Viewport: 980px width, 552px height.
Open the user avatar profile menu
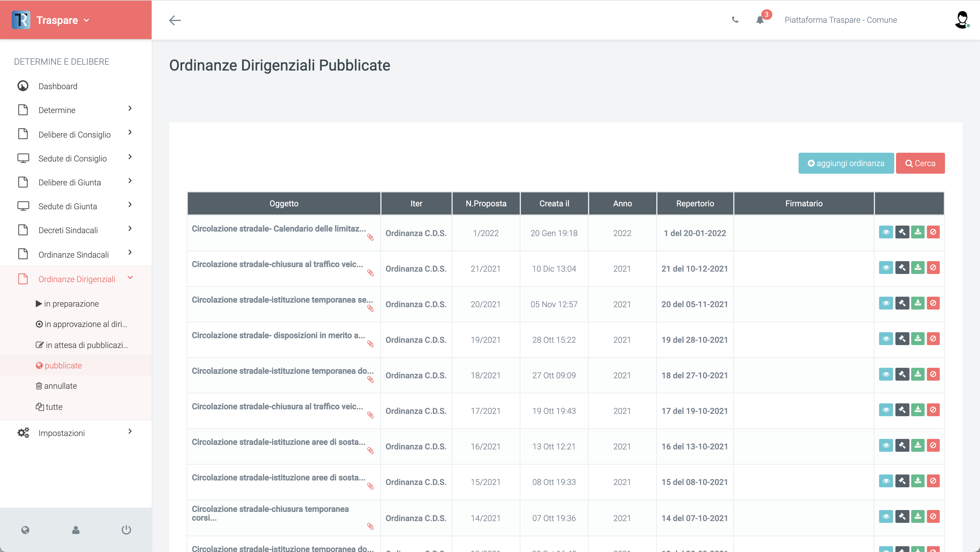(x=962, y=20)
